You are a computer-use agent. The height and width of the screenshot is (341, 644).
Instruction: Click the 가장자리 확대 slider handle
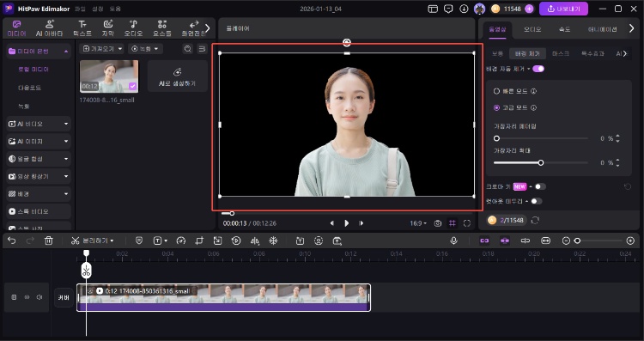[541, 163]
